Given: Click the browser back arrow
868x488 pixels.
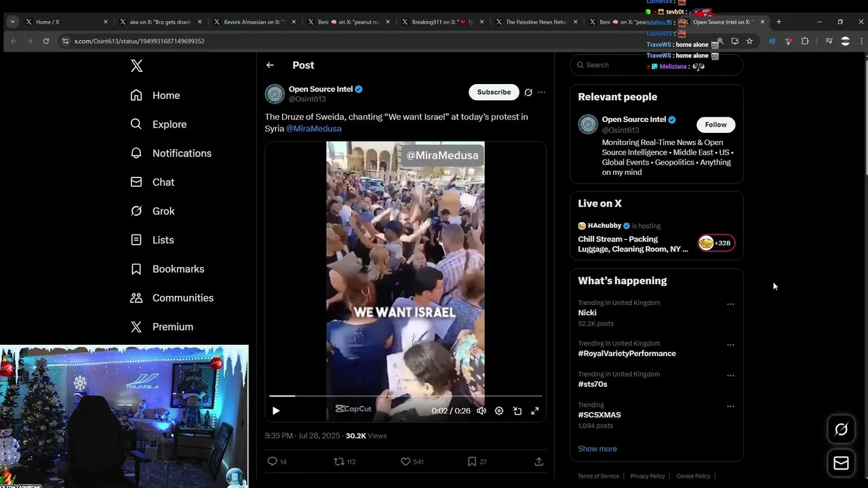Looking at the screenshot, I should pos(13,41).
